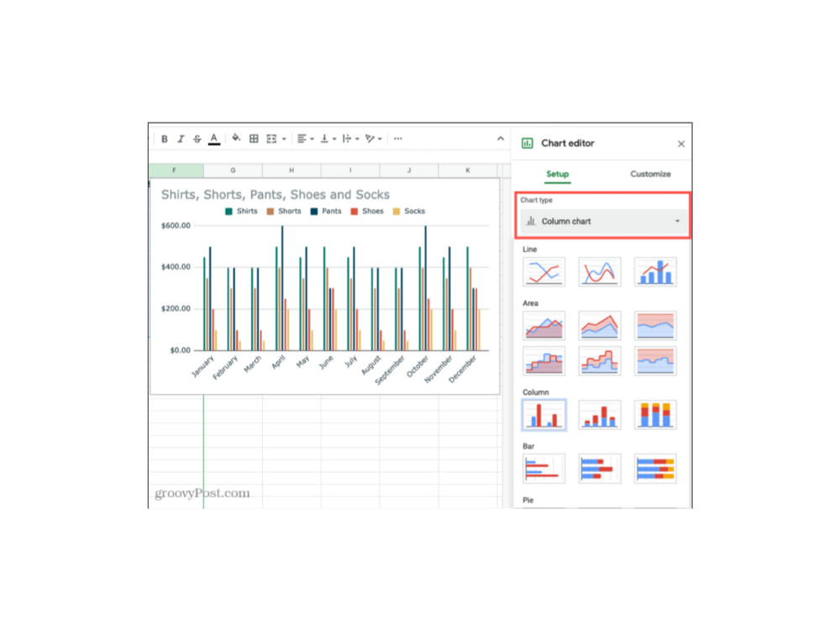Apply Italic formatting
This screenshot has height=630, width=840.
click(181, 138)
